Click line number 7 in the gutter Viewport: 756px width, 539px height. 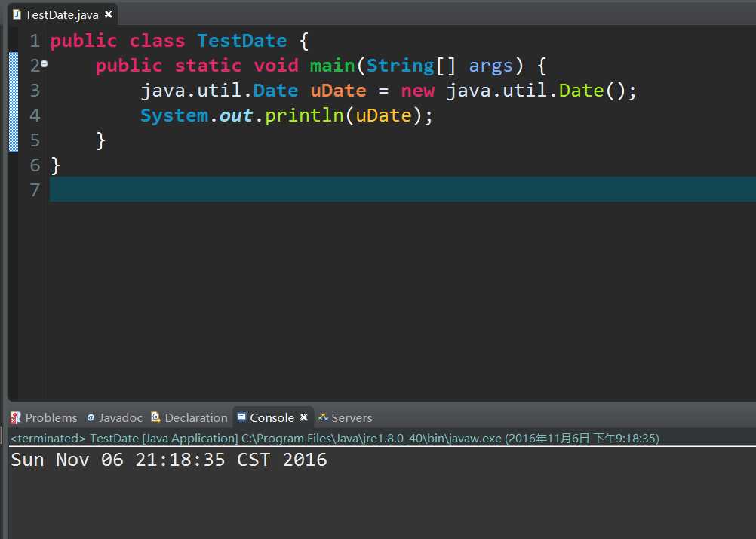pyautogui.click(x=35, y=190)
